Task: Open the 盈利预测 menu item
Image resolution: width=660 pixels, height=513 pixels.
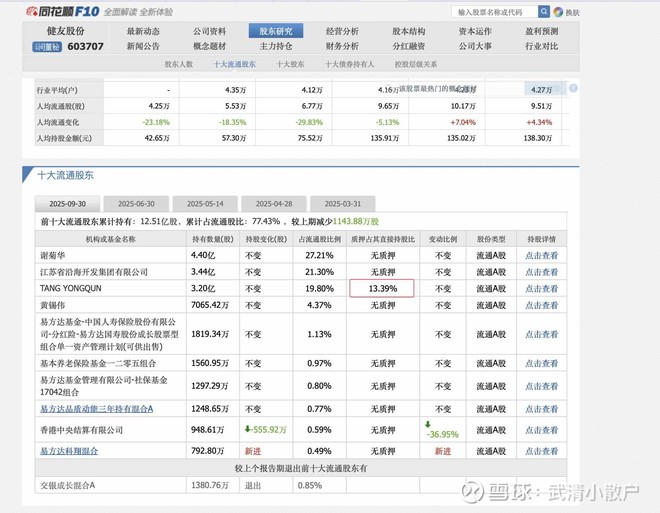Action: [x=542, y=31]
